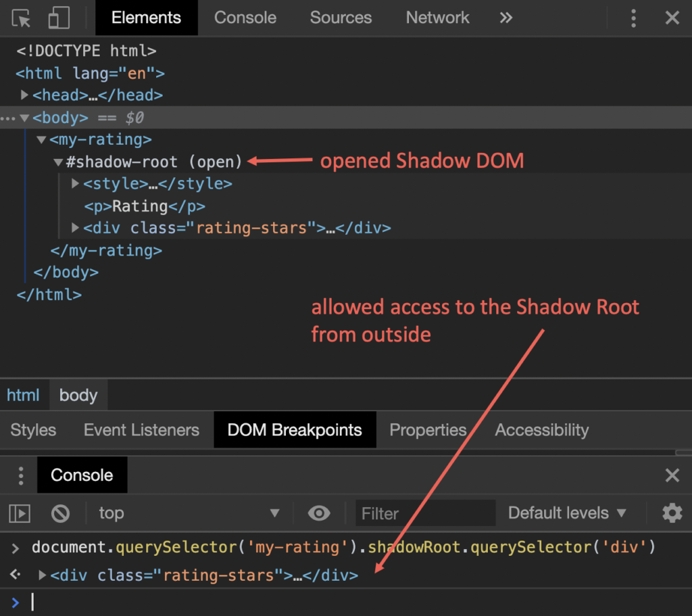Image resolution: width=692 pixels, height=616 pixels.
Task: Collapse the #shadow-root (open) node
Action: click(58, 162)
